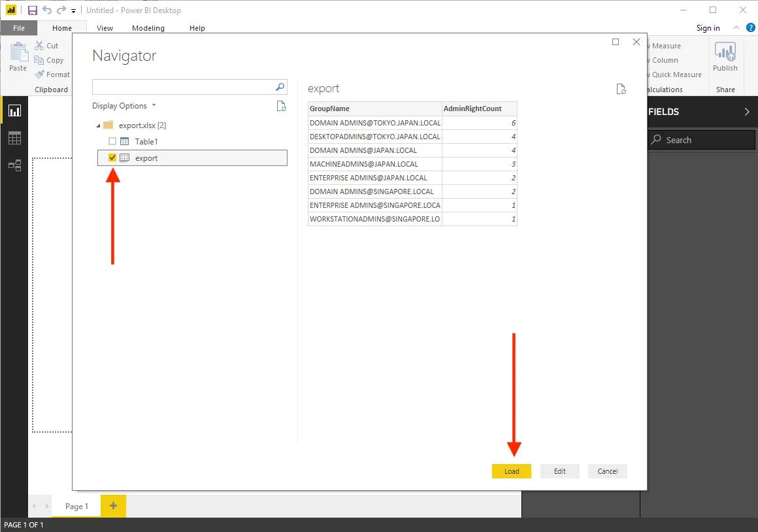Click the Paste clipboard icon
The image size is (758, 532).
[x=18, y=52]
